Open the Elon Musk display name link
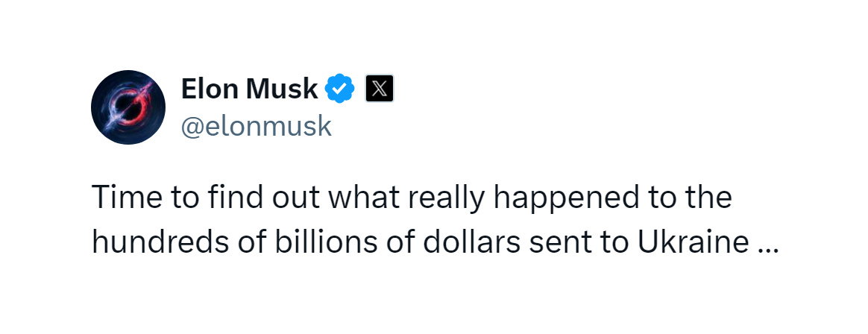 tap(249, 89)
